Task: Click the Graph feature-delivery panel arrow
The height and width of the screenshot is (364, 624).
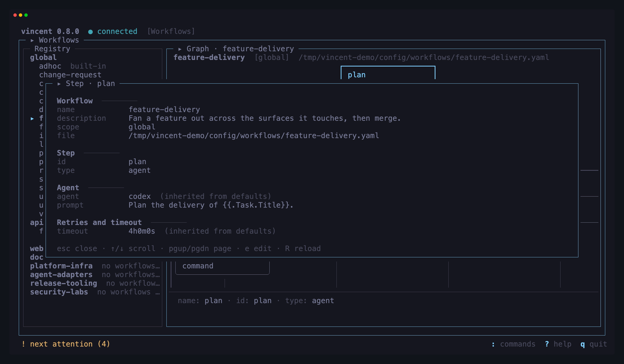Action: (180, 49)
